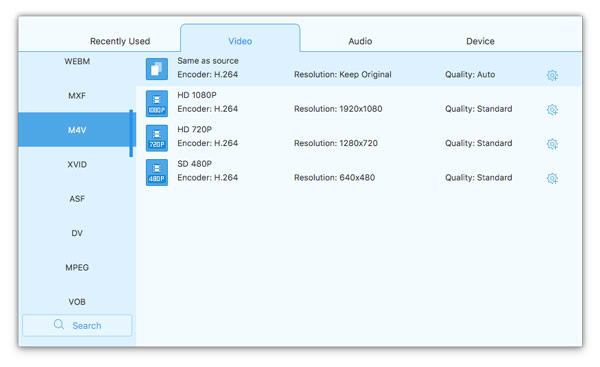Select MXF format in sidebar
Image resolution: width=600 pixels, height=367 pixels.
(x=77, y=96)
